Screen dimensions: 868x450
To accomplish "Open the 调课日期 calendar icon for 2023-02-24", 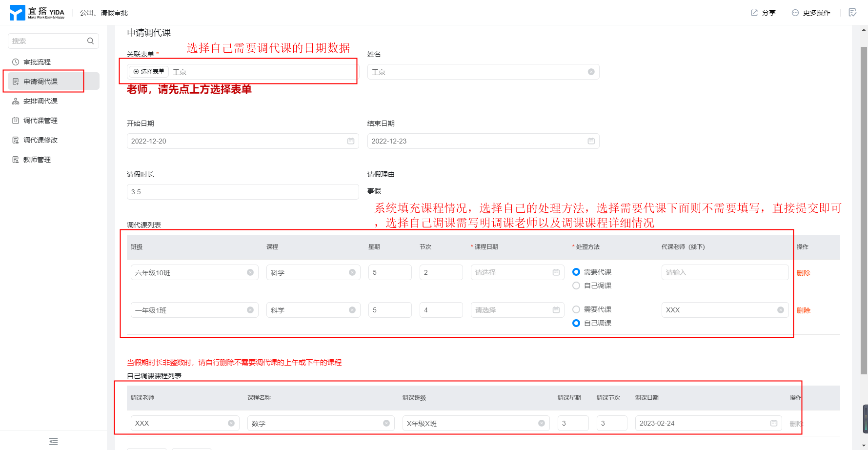I will click(x=773, y=423).
